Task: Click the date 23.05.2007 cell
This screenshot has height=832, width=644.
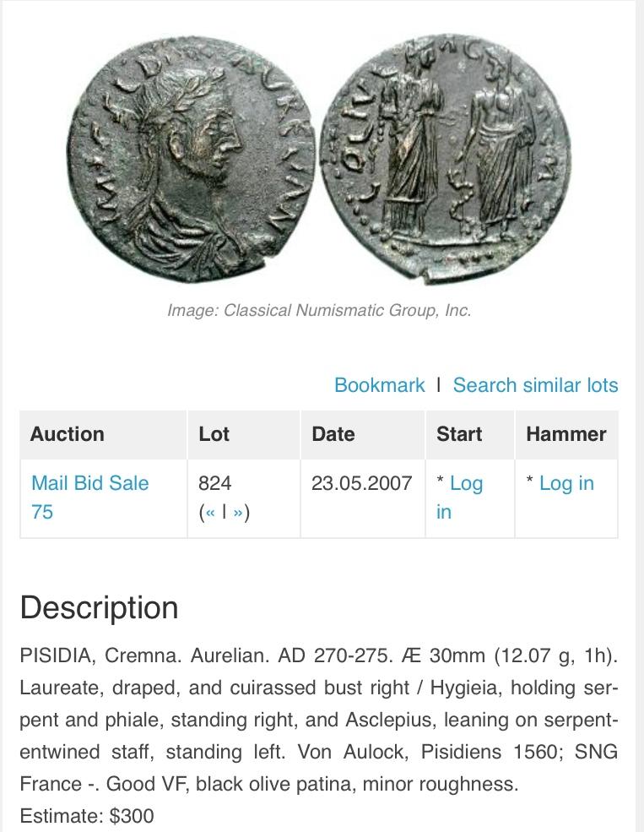Action: [361, 483]
